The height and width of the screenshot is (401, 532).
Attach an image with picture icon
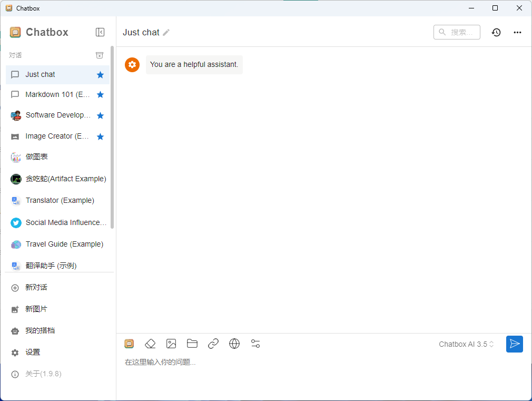point(171,344)
